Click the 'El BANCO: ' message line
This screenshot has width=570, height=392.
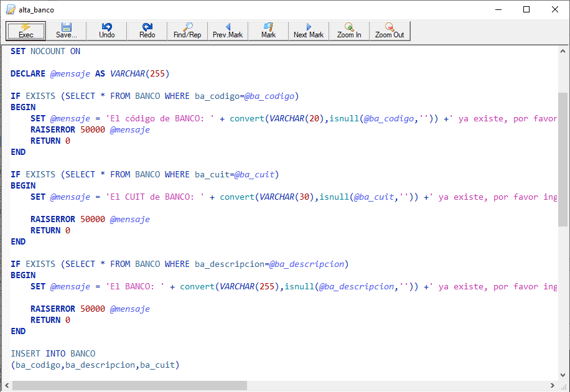pyautogui.click(x=294, y=287)
